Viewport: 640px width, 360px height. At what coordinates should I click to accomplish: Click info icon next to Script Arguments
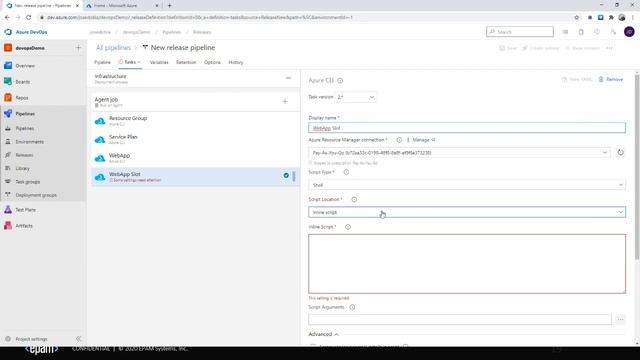(x=352, y=307)
